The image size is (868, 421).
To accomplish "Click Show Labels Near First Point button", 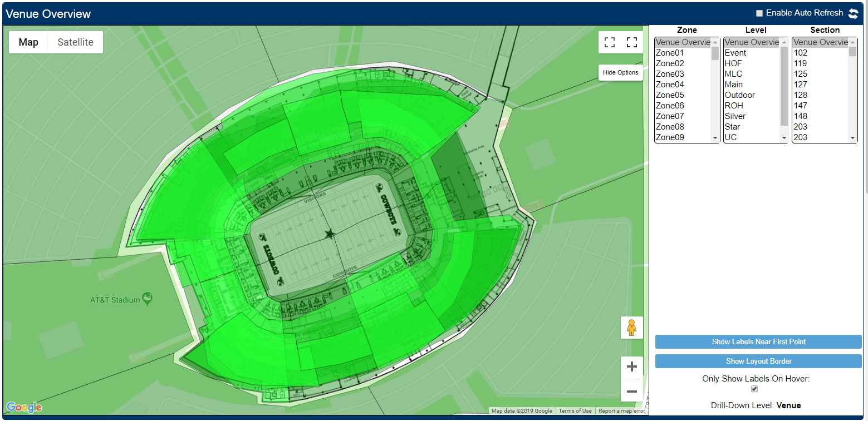I will [x=758, y=341].
